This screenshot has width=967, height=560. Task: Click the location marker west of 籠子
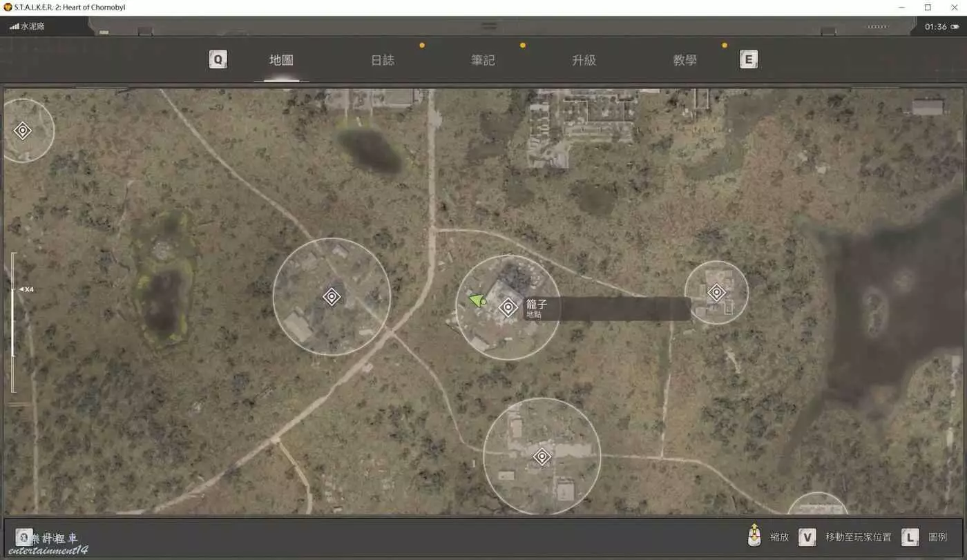coord(332,297)
